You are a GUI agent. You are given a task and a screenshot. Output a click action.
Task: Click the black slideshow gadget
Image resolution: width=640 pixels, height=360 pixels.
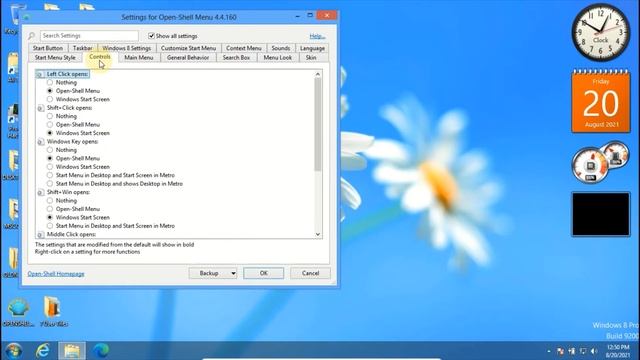point(600,214)
